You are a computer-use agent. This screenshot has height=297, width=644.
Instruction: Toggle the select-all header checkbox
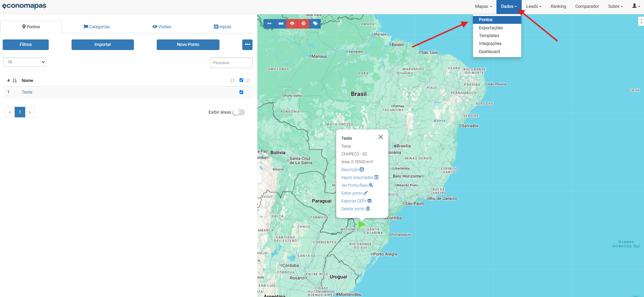pos(241,80)
